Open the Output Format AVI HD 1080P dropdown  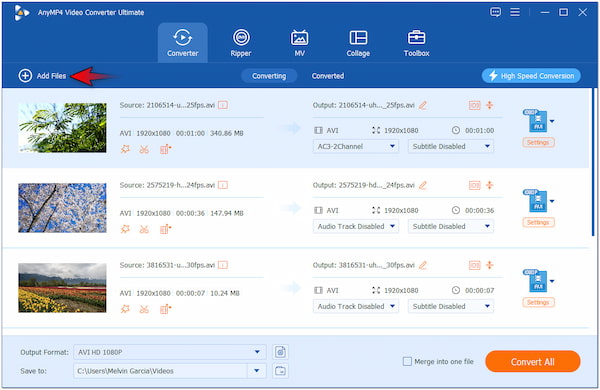170,352
